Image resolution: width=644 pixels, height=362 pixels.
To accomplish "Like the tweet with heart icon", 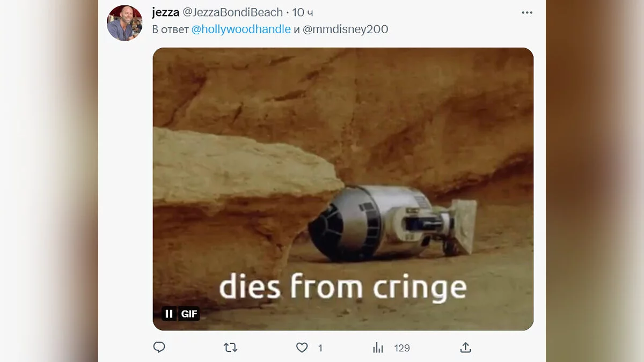I will point(302,348).
